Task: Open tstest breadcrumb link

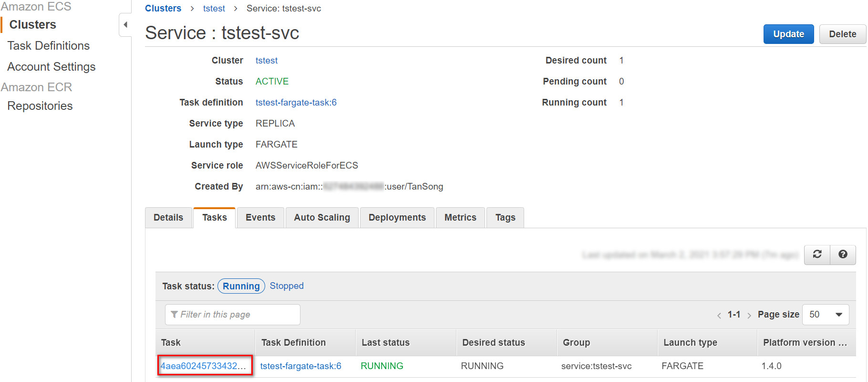Action: [214, 9]
